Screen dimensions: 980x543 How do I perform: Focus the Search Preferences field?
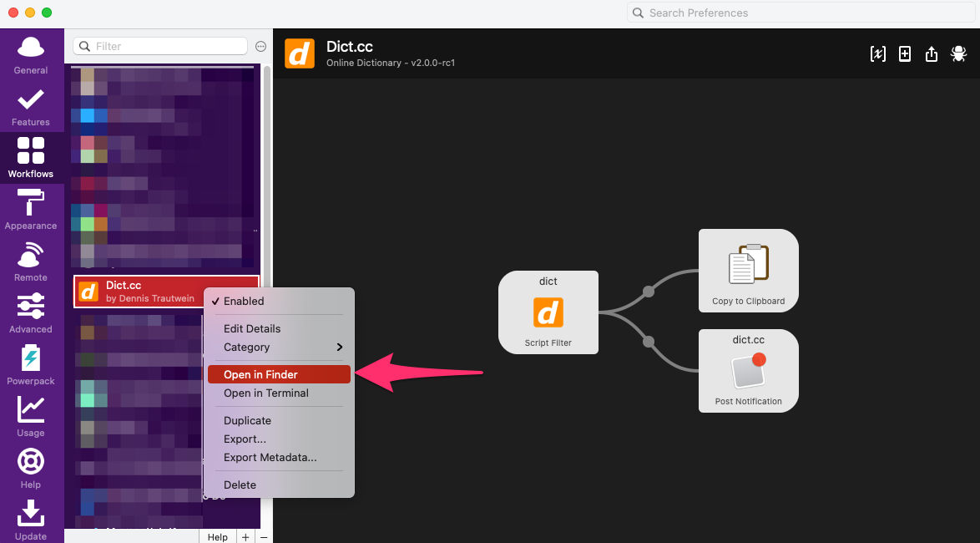[x=801, y=13]
